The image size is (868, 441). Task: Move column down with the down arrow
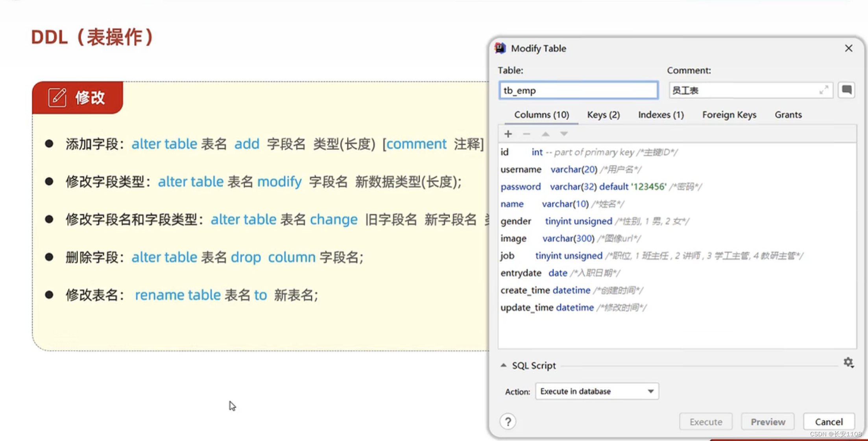coord(564,134)
